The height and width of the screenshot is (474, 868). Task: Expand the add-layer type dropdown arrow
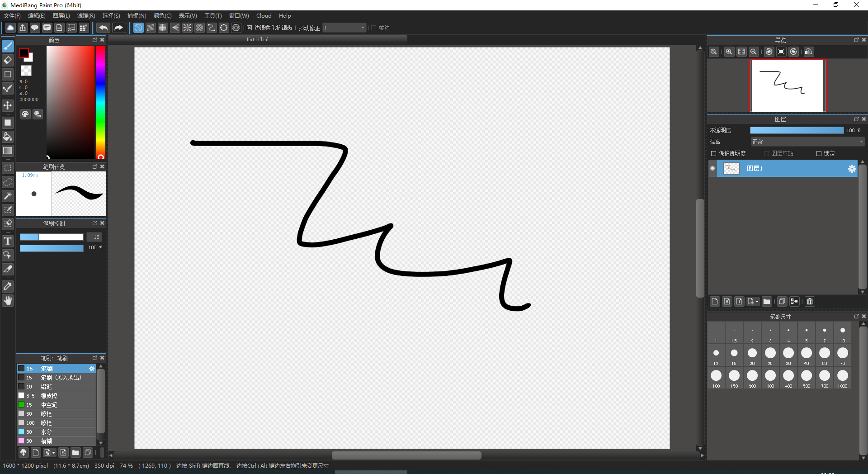click(x=757, y=302)
